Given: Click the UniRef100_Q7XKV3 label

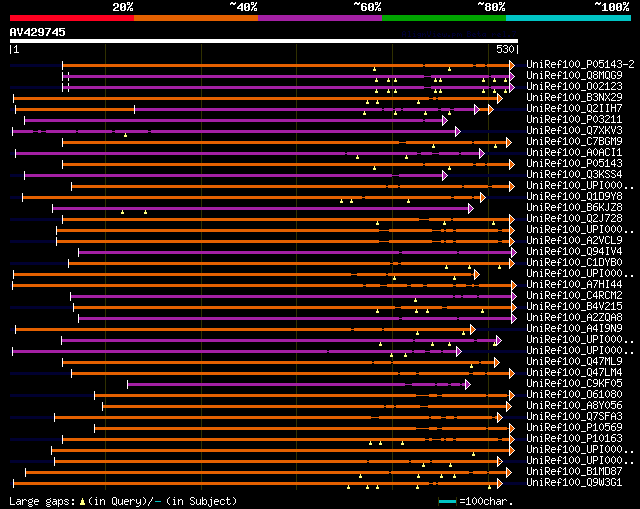Looking at the screenshot, I should click(x=574, y=131).
